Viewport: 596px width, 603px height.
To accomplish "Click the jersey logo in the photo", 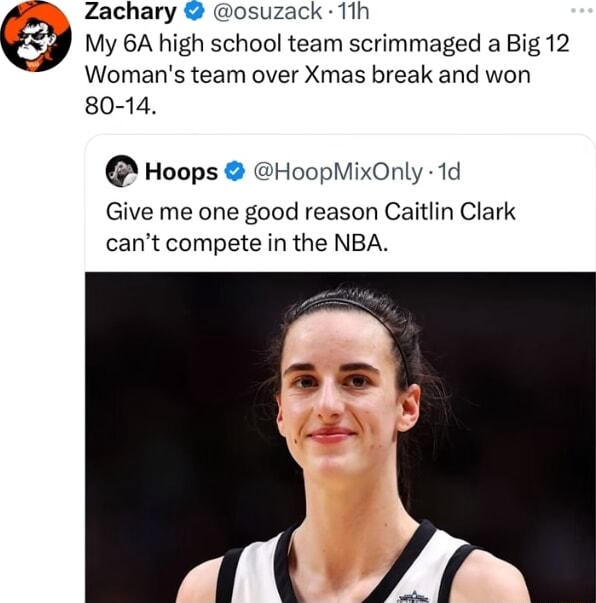I will click(x=413, y=596).
